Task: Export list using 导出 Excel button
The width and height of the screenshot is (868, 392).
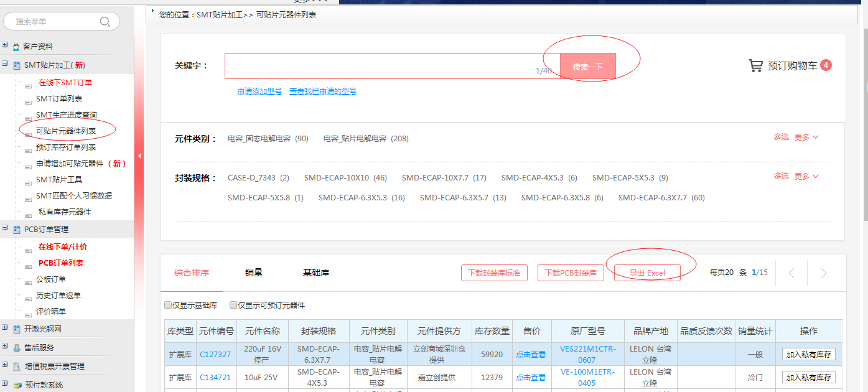Action: coord(646,273)
